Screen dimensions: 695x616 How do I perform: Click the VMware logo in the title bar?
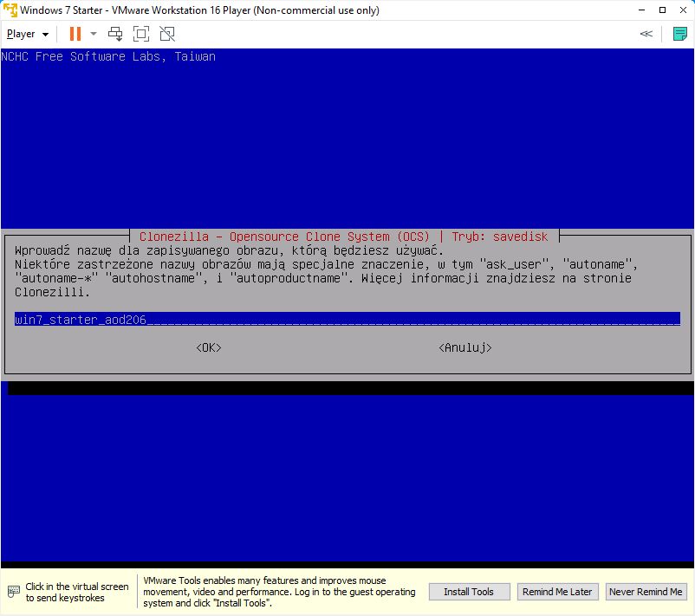[10, 10]
